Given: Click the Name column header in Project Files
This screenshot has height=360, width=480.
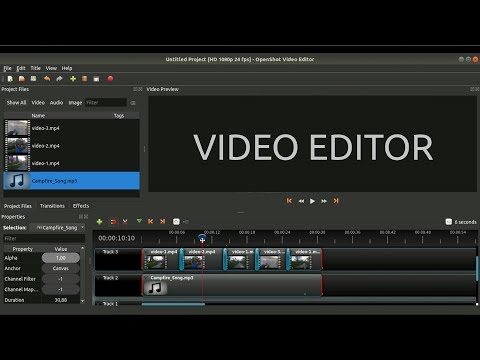Looking at the screenshot, I should coord(38,116).
